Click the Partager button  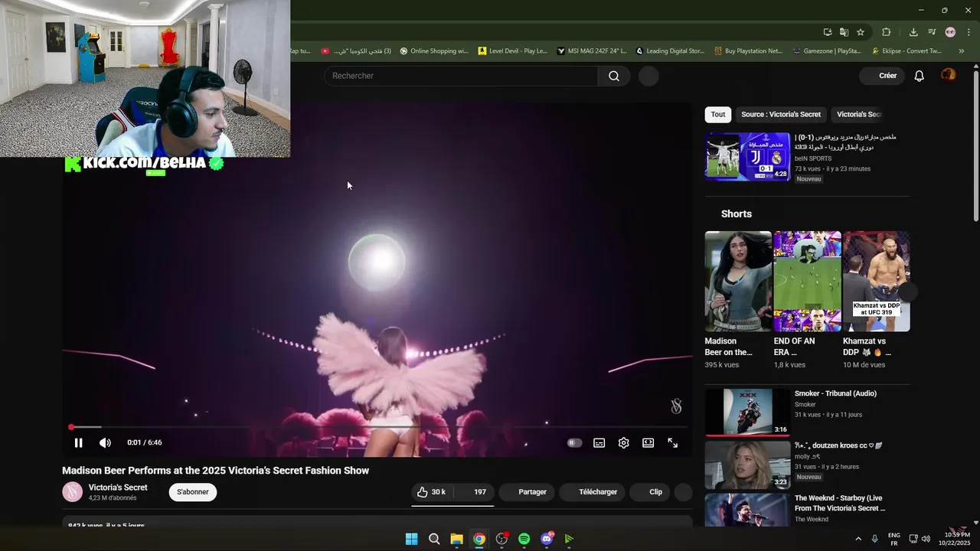[x=526, y=492]
